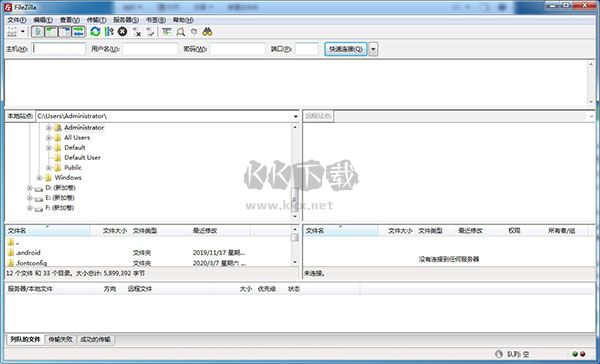This screenshot has width=600, height=364.
Task: Select the .android folder row
Action: (x=148, y=253)
